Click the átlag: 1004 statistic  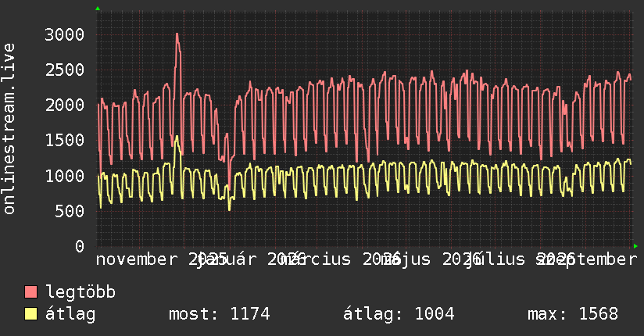(x=399, y=314)
